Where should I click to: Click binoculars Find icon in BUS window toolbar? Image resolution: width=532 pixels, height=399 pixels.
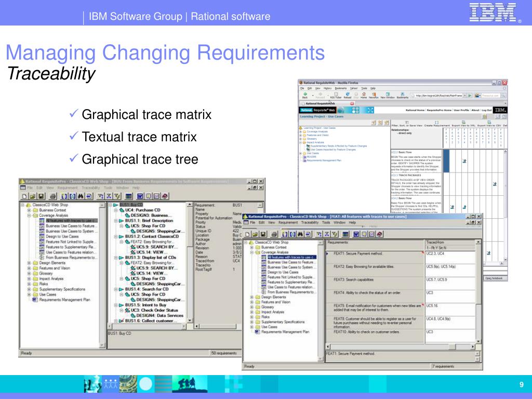[x=81, y=196]
